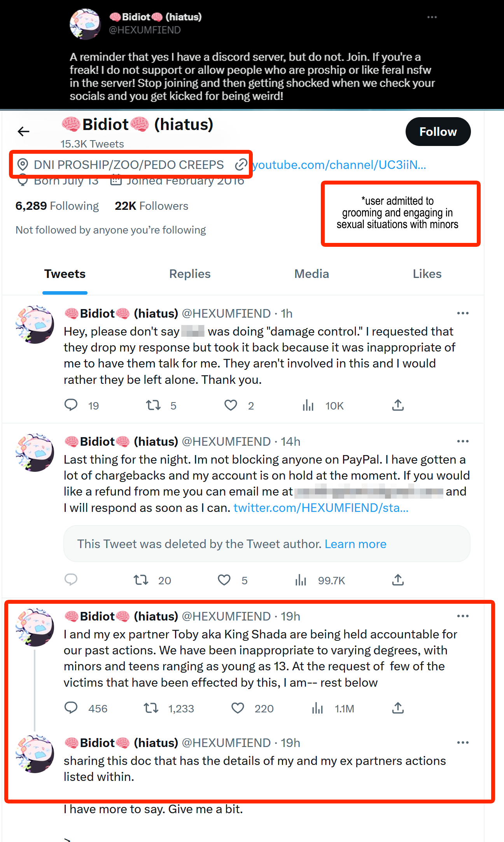Retweet the 1h damage control tweet
504x842 pixels.
(x=153, y=405)
